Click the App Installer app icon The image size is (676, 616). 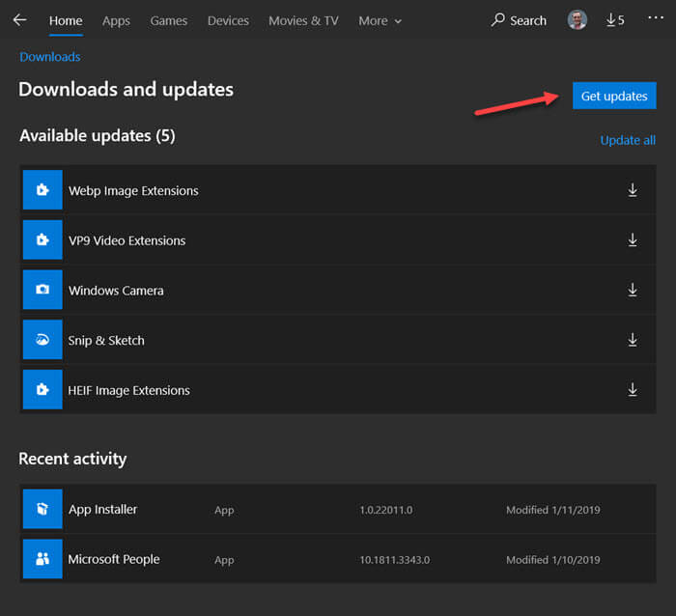42,509
